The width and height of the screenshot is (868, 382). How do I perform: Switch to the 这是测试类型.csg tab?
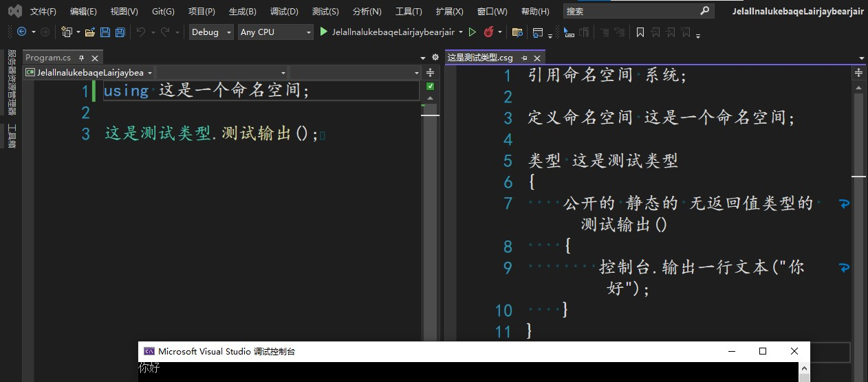(x=480, y=58)
